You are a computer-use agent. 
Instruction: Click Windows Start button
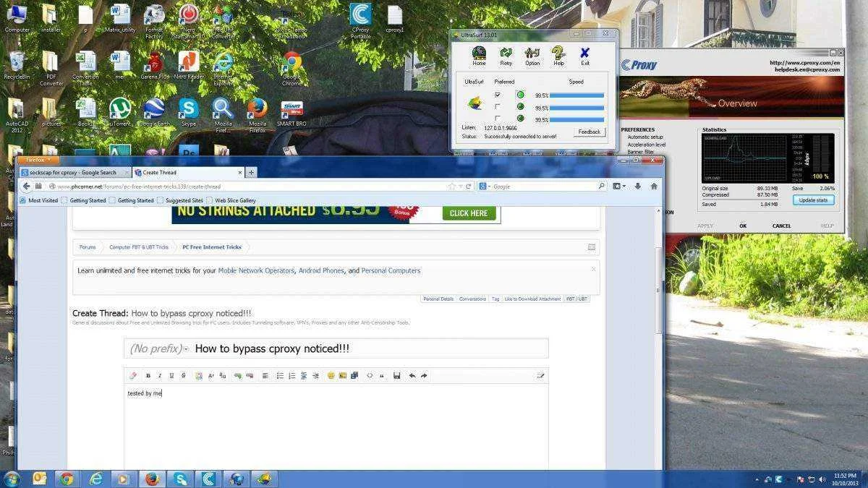pos(12,479)
